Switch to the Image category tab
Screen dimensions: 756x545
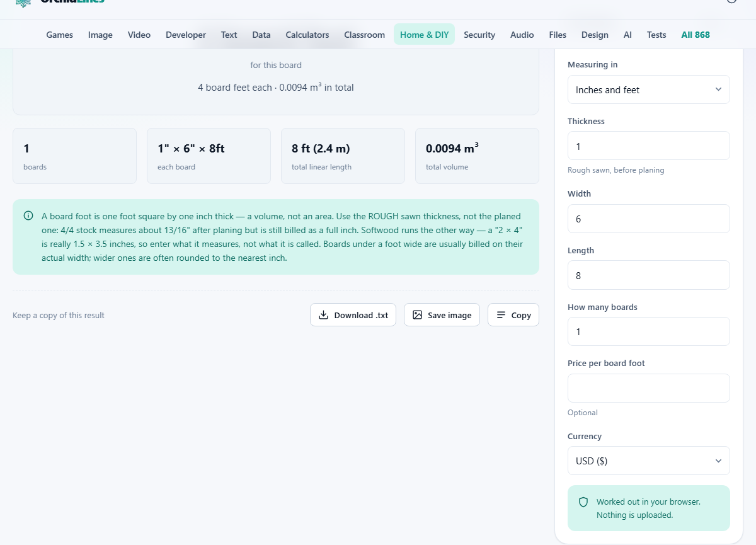coord(100,35)
